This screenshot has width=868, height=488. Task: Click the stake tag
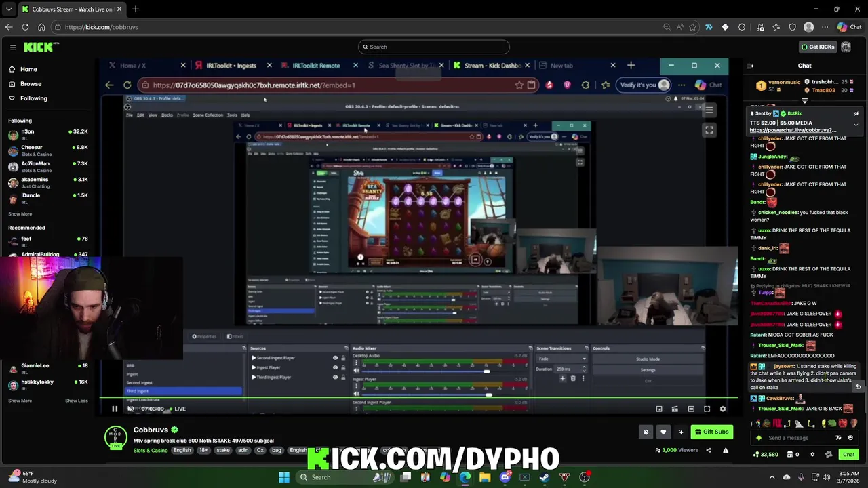point(223,450)
